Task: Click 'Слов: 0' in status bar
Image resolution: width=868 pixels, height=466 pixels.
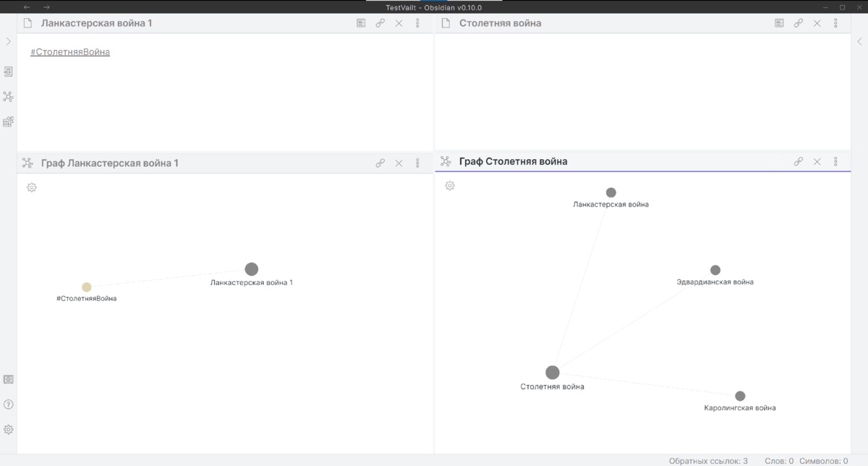Action: (779, 460)
